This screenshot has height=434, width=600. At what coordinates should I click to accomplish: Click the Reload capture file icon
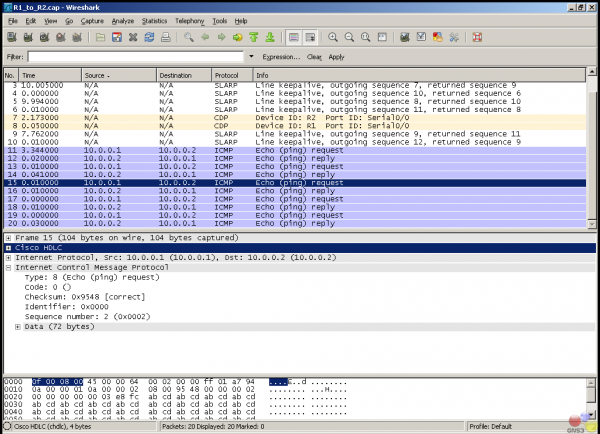pyautogui.click(x=149, y=37)
